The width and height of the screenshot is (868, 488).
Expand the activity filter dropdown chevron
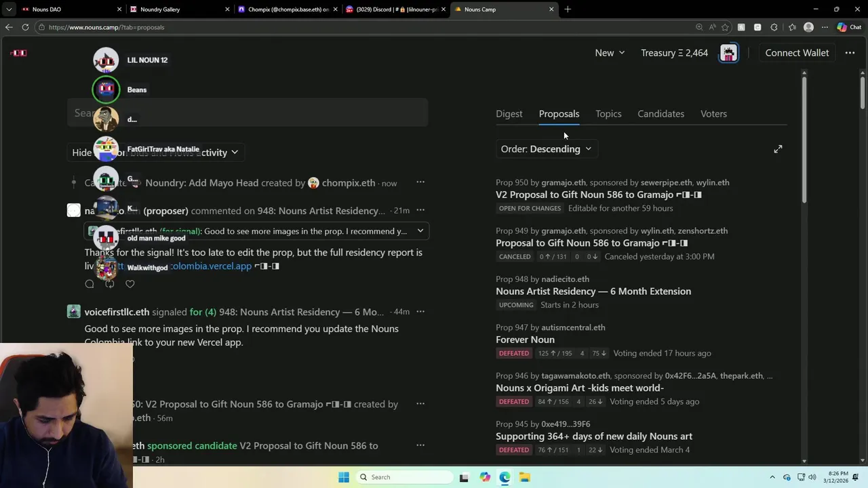(235, 152)
